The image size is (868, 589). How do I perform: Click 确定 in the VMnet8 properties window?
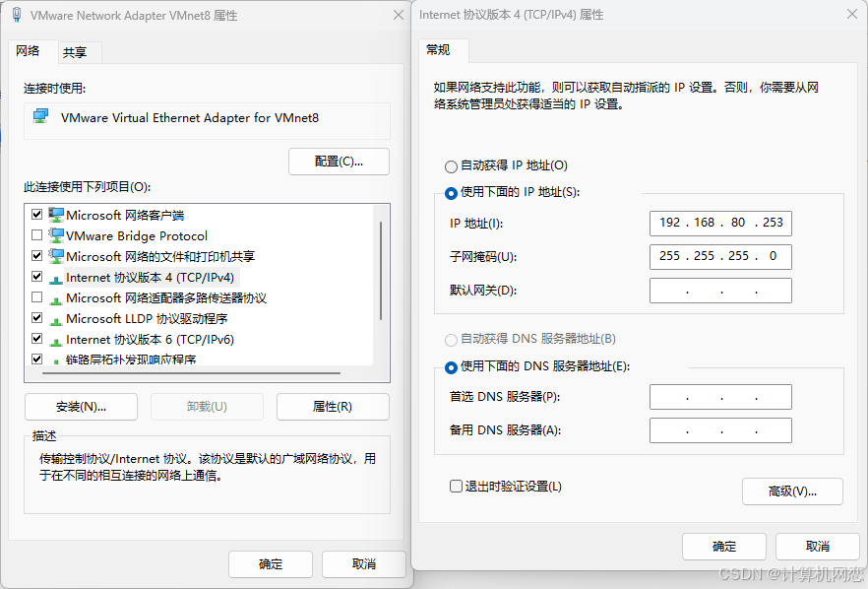click(271, 564)
